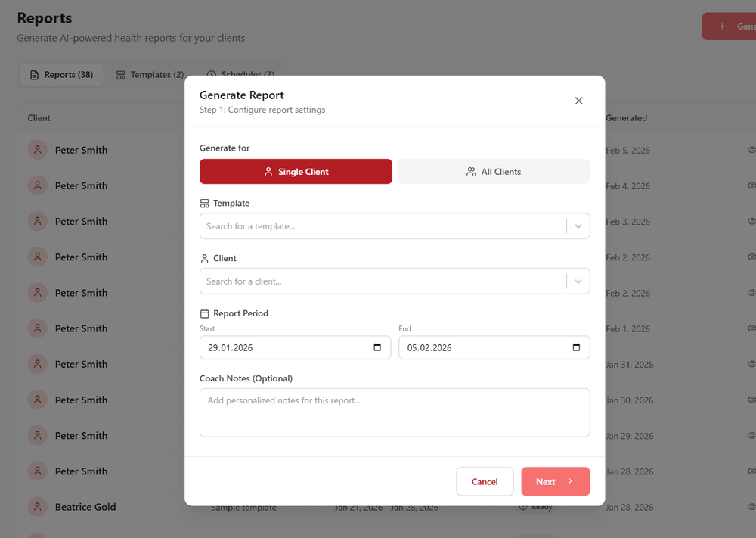Click the Search for a template field
Image resolution: width=756 pixels, height=538 pixels.
pyautogui.click(x=382, y=226)
